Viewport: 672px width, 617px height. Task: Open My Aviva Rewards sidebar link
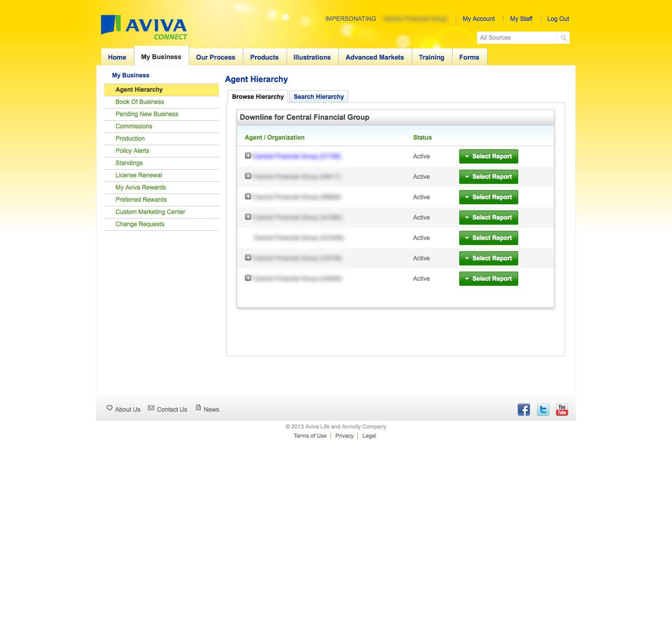point(161,187)
